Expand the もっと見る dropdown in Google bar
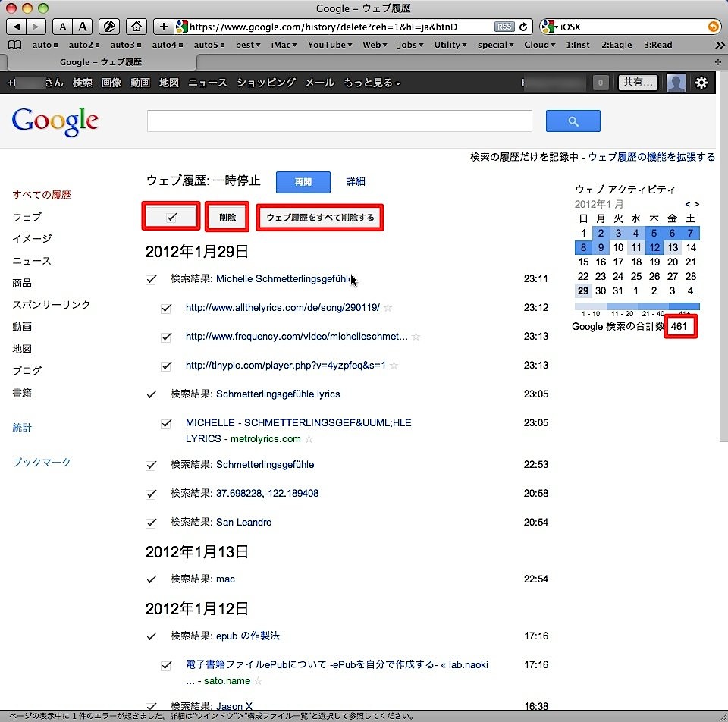The width and height of the screenshot is (728, 722). click(x=372, y=83)
